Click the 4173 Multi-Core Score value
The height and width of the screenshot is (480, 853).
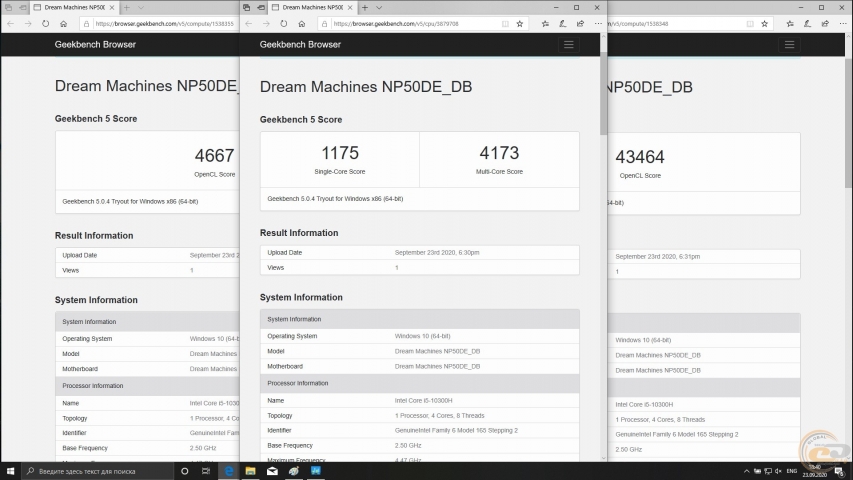(499, 153)
